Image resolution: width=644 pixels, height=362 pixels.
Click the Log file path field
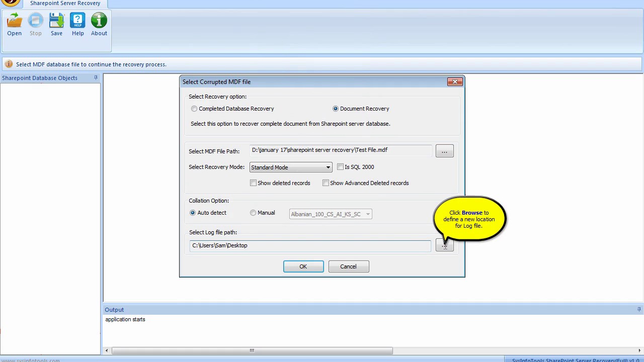(310, 245)
